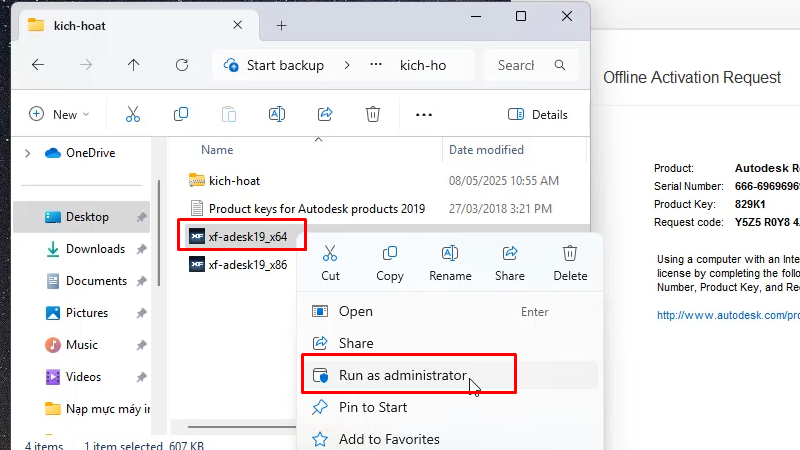Screen dimensions: 800x450
Task: Click the Share icon in the toolbar
Action: pos(325,114)
